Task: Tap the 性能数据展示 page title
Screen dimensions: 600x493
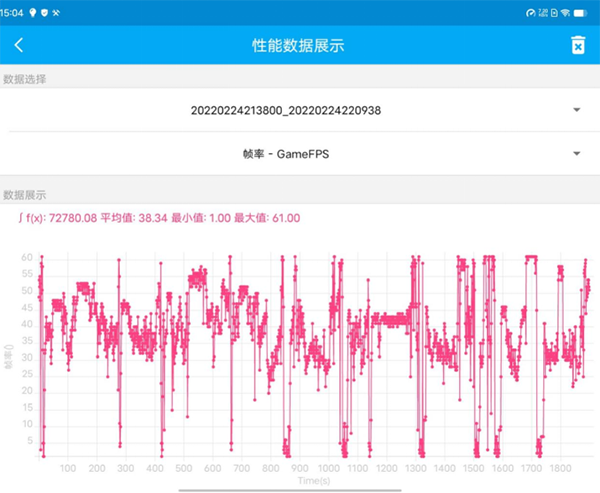Action: 298,45
